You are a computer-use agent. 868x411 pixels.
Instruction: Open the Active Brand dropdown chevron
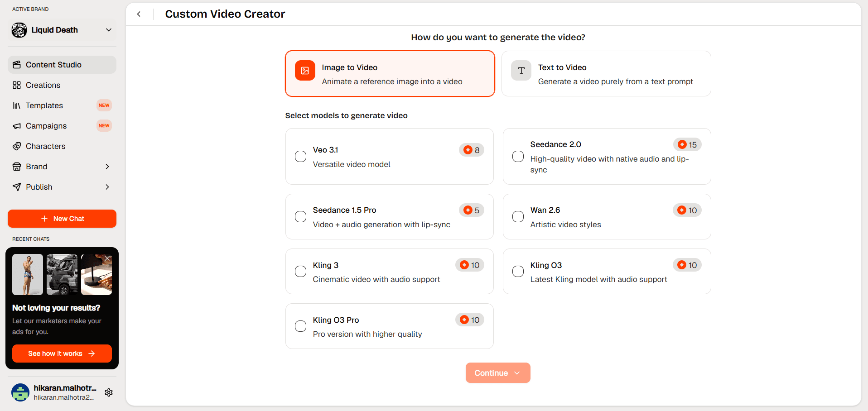(109, 30)
